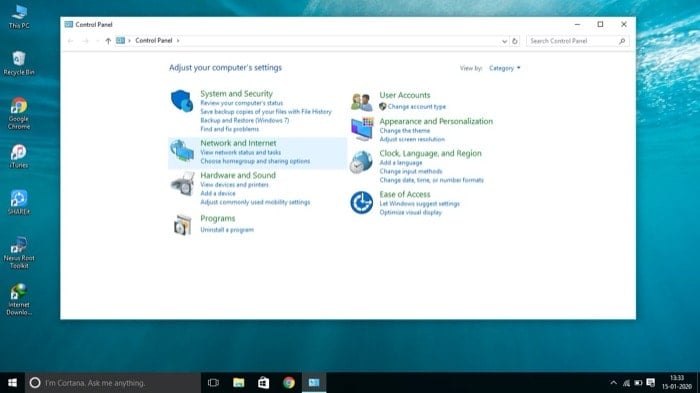Click the search magnifier icon
The width and height of the screenshot is (700, 393).
(x=622, y=41)
